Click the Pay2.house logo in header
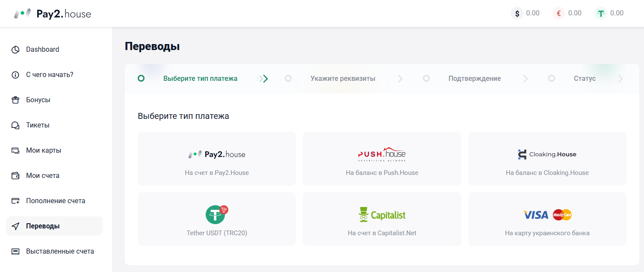The image size is (644, 272). (53, 14)
